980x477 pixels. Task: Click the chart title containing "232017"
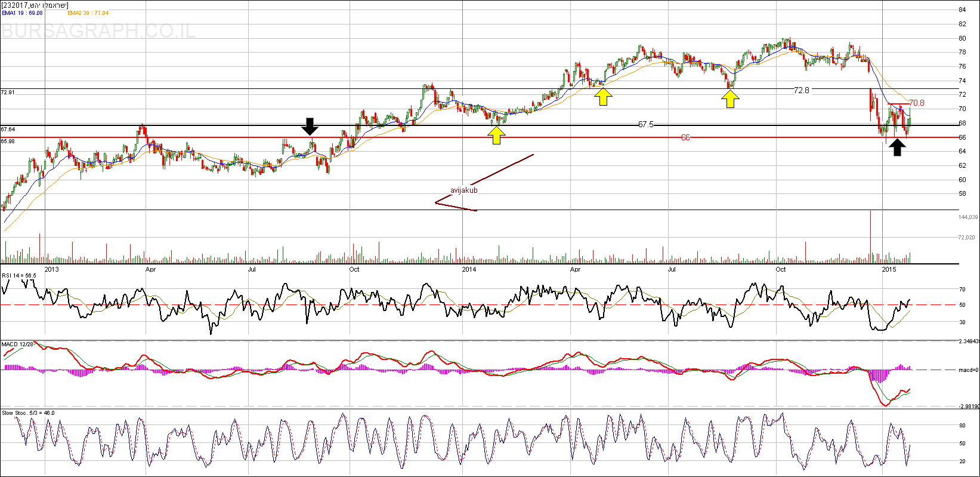(35, 5)
